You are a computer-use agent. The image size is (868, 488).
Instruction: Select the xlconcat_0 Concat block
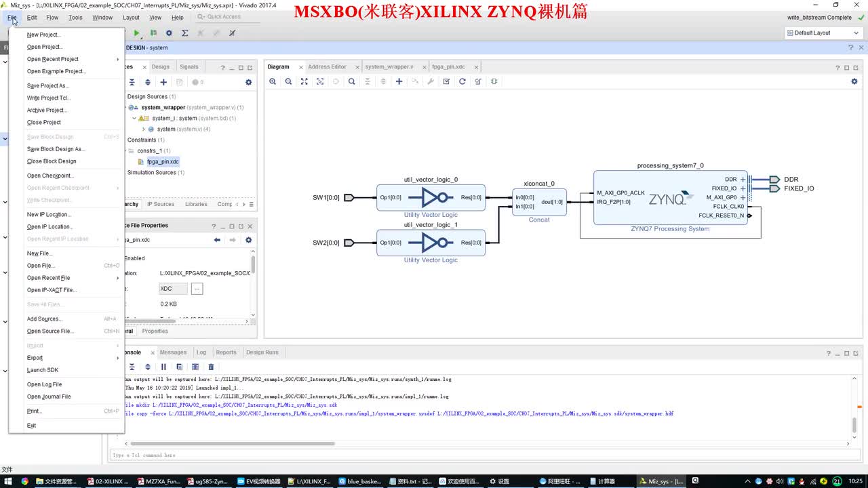(x=539, y=202)
